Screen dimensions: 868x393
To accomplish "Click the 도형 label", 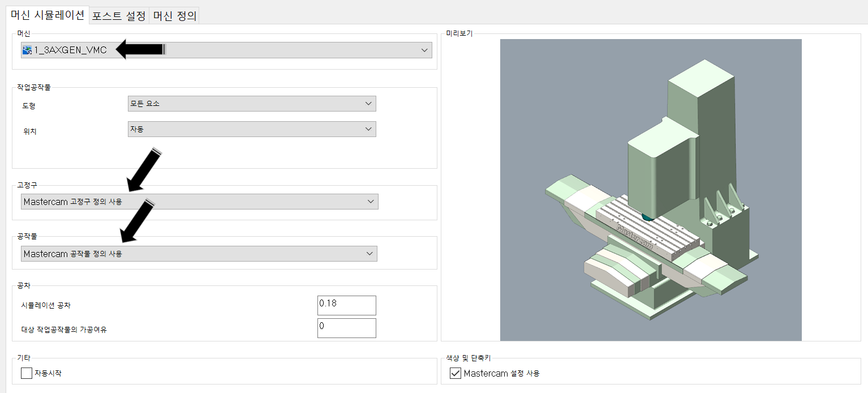I will click(29, 106).
